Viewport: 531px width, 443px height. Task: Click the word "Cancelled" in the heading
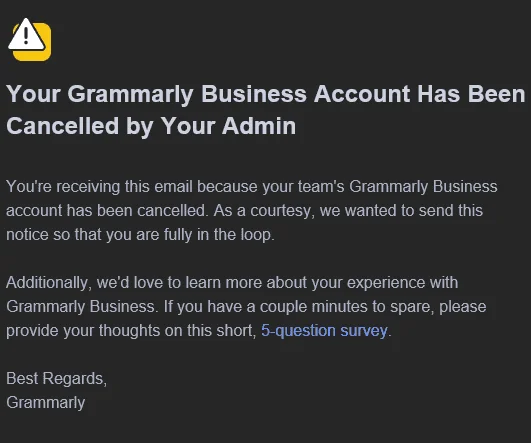click(x=63, y=126)
